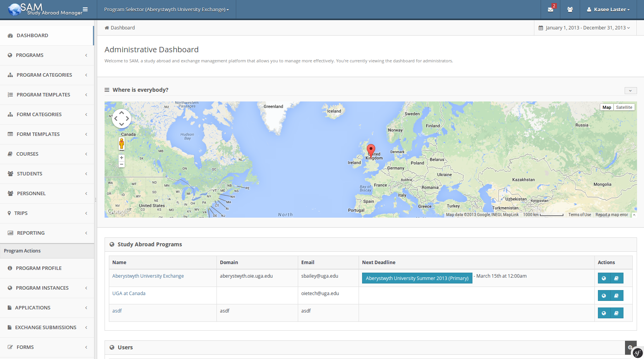644x359 pixels.
Task: Click Report a map error link
Action: click(x=611, y=215)
